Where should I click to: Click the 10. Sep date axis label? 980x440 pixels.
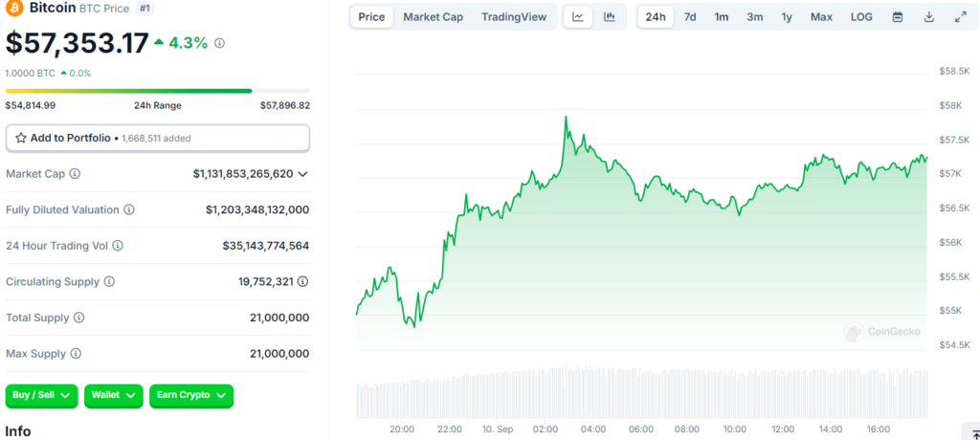point(498,429)
